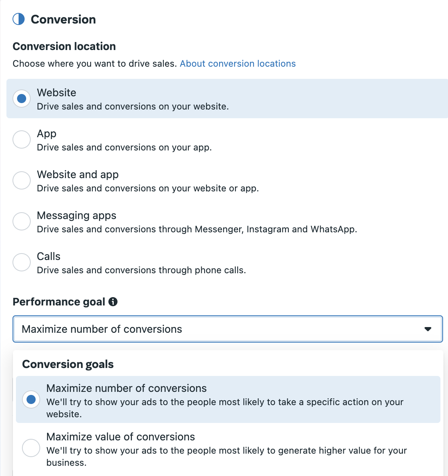Image resolution: width=448 pixels, height=476 pixels.
Task: Click the half-filled circle icon beside Conversion
Action: 19,19
